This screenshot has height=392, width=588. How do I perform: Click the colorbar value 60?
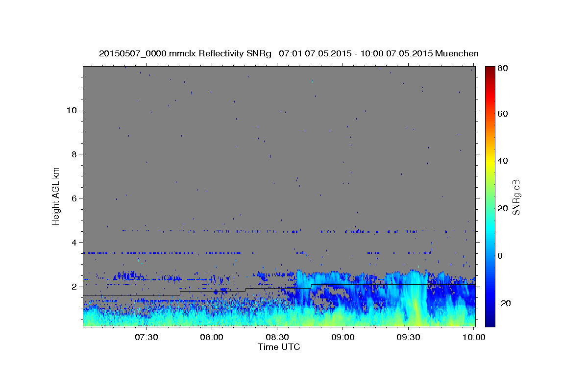504,114
